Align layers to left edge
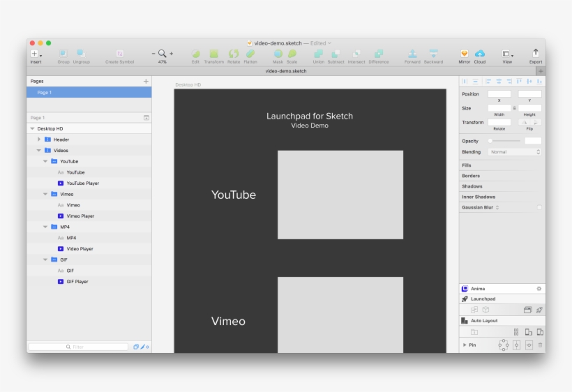This screenshot has width=572, height=392. [x=488, y=82]
